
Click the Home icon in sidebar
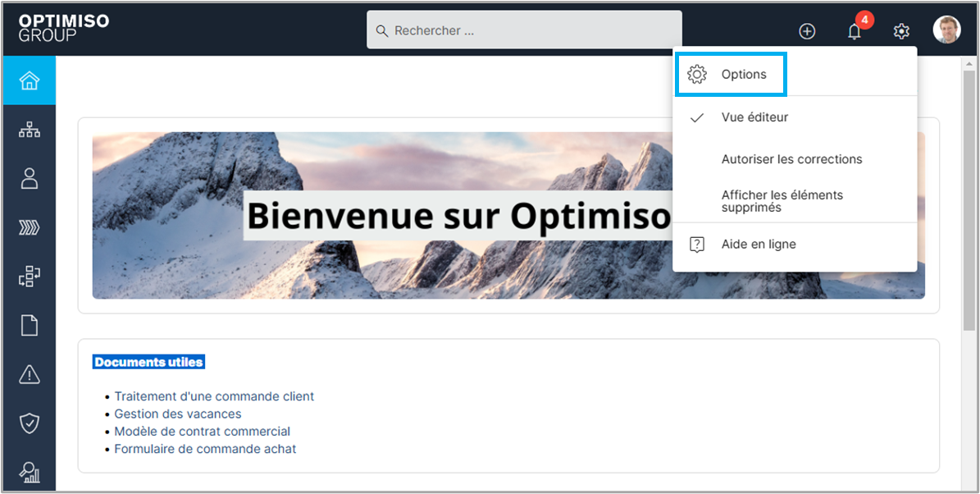coord(30,80)
